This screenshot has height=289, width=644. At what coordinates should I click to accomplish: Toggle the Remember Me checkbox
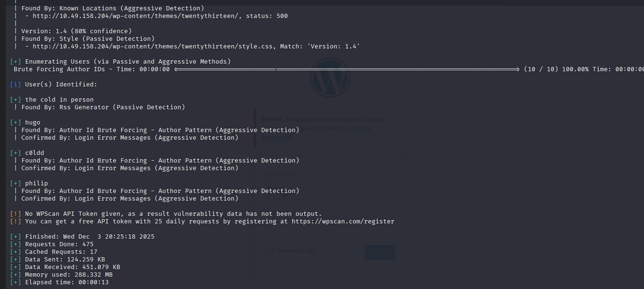pos(270,251)
